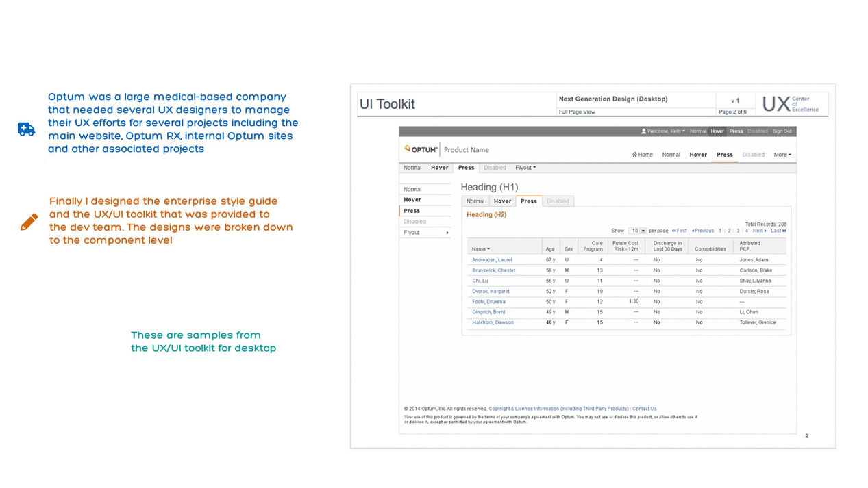Open the patient link Andreazen, Laurel

pyautogui.click(x=491, y=260)
